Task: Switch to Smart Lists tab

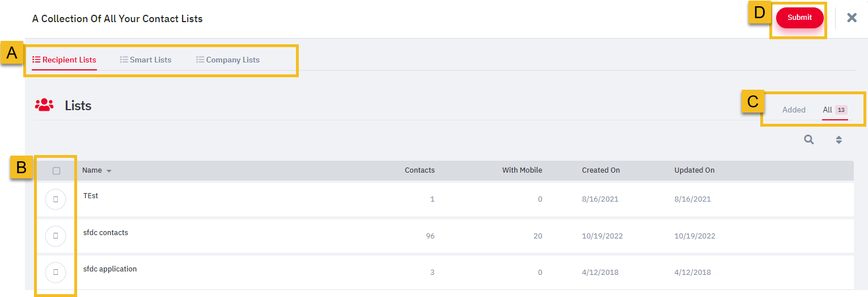Action: pos(146,60)
